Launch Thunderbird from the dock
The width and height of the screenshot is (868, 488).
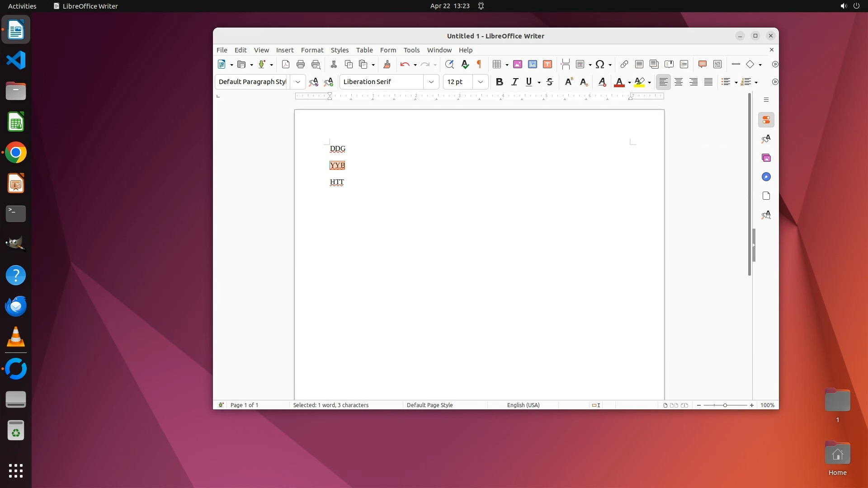click(x=16, y=306)
